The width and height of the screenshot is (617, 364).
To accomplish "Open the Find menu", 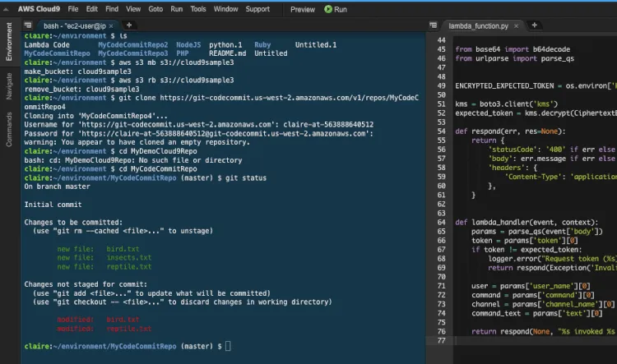I will pos(112,9).
